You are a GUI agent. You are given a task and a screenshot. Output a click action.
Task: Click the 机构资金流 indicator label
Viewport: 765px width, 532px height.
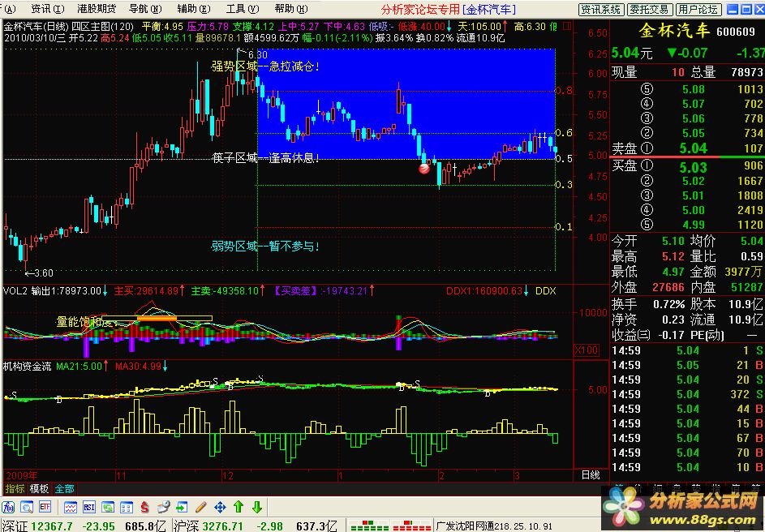(28, 366)
